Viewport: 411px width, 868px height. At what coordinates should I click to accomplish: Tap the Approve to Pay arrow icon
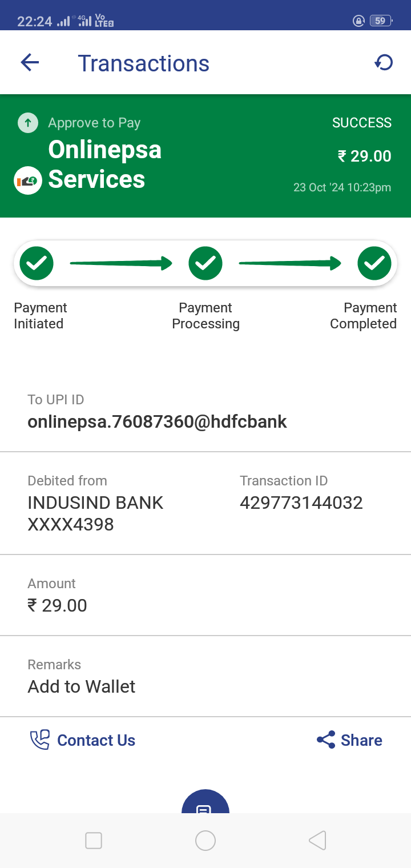coord(28,123)
